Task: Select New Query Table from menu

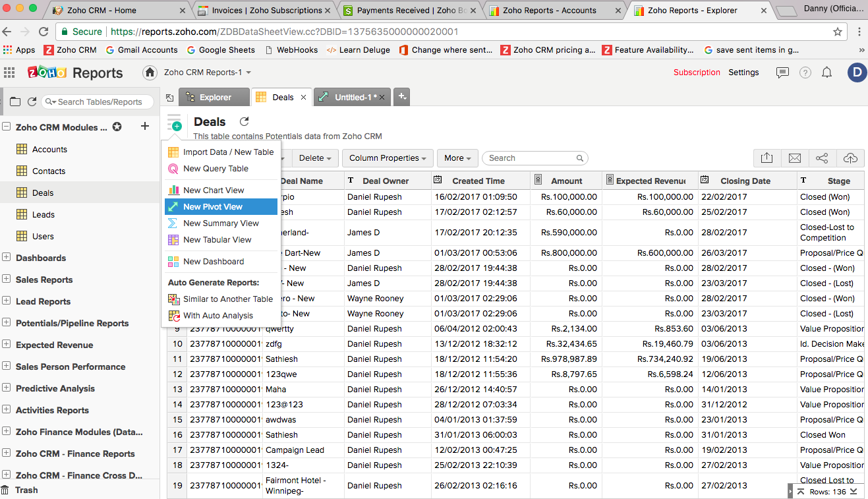Action: point(221,169)
